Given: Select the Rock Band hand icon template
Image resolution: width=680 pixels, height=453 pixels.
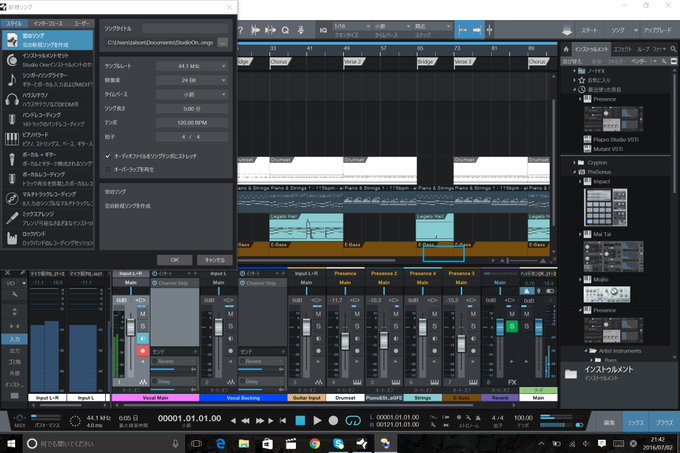Looking at the screenshot, I should click(x=48, y=238).
